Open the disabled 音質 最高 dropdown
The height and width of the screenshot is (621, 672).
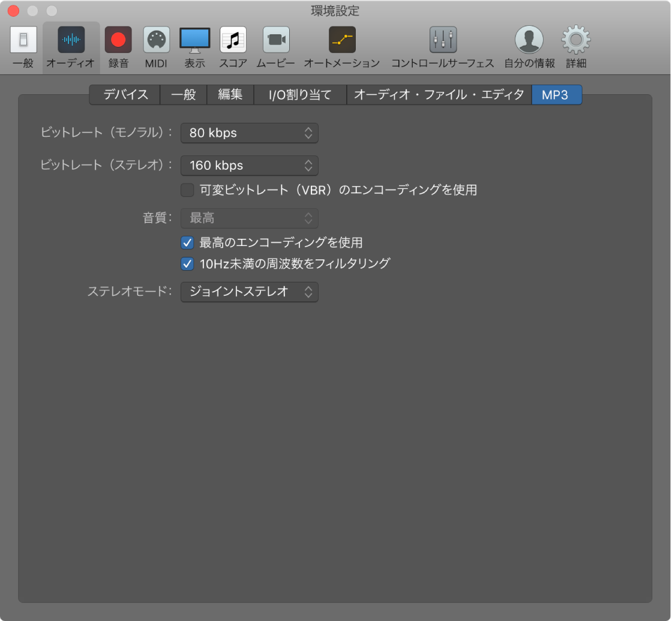coord(250,218)
